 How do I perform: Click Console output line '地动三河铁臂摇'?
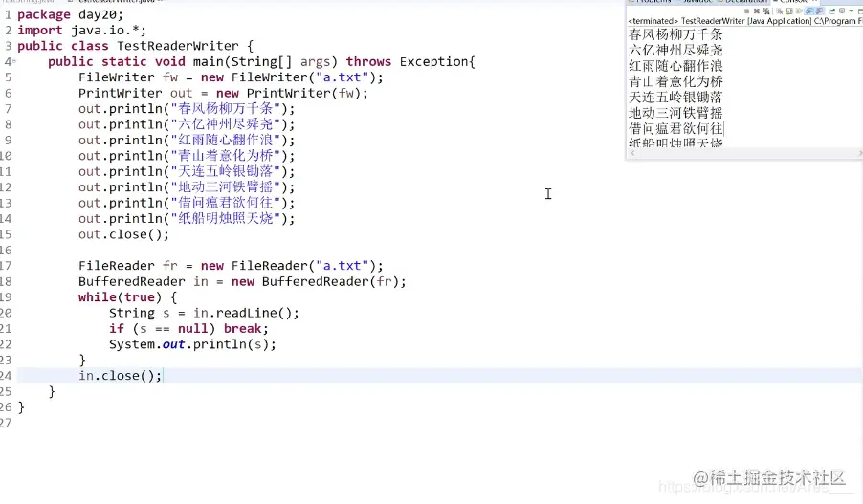click(675, 113)
